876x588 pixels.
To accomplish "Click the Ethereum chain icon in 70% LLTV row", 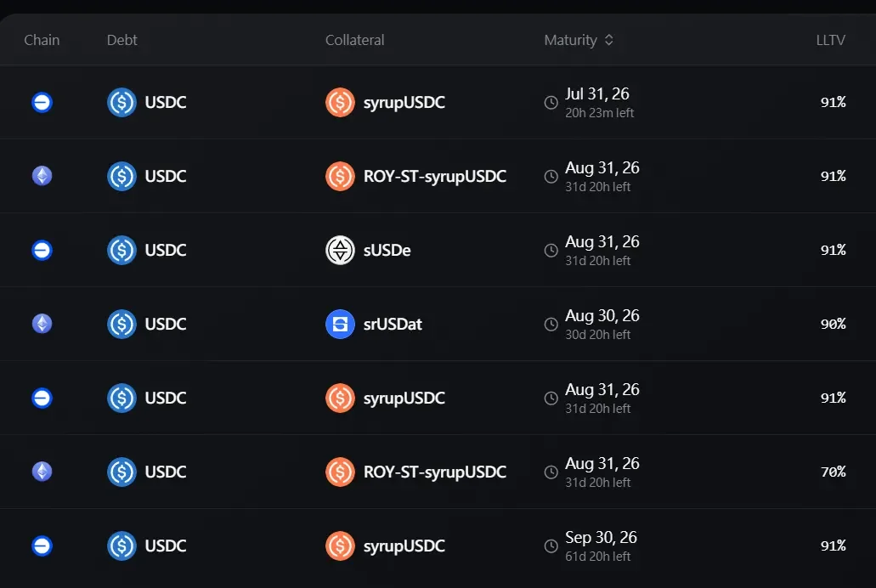I will [x=42, y=472].
